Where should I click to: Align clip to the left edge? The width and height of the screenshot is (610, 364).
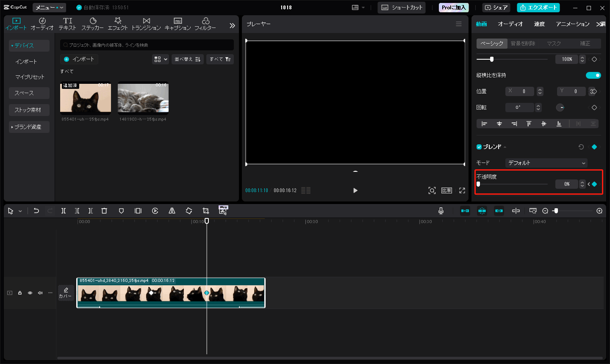[x=484, y=124]
